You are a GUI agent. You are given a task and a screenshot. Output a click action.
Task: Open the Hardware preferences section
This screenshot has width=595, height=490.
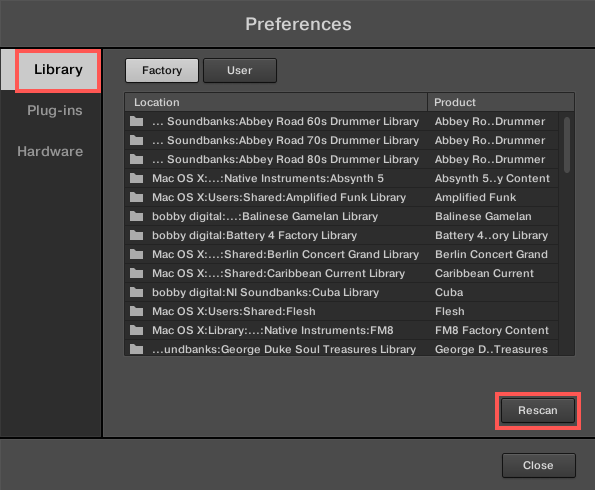pyautogui.click(x=50, y=151)
